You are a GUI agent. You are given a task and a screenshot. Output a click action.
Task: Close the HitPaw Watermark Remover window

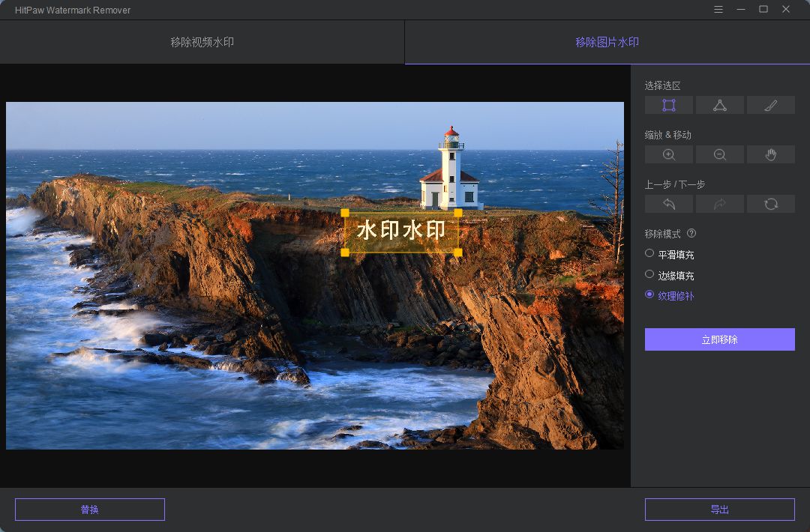pos(786,9)
